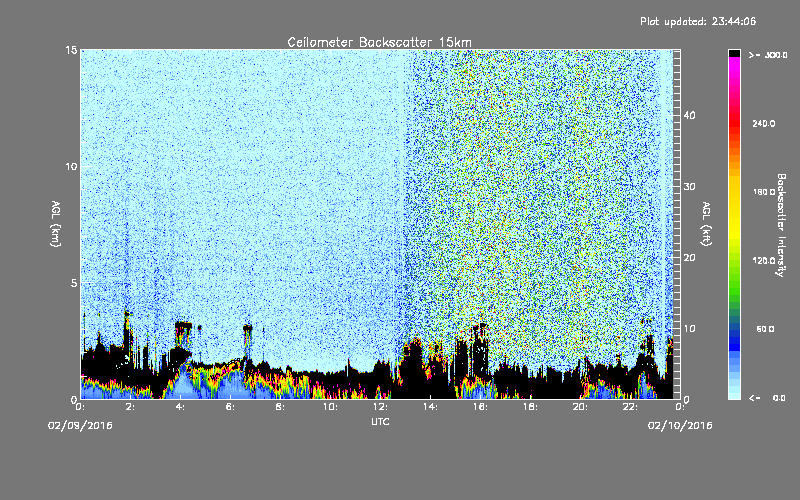The width and height of the screenshot is (800, 500).
Task: Click the "15" tick on the km axis
Action: tap(71, 50)
